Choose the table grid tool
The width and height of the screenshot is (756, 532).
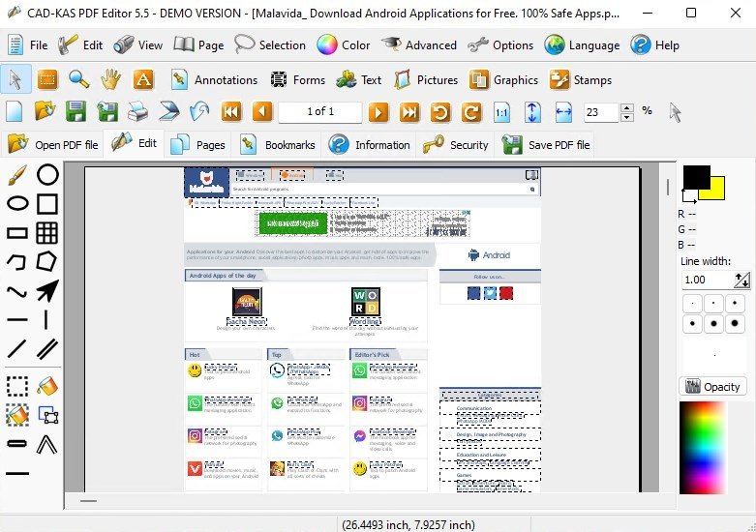coord(47,233)
